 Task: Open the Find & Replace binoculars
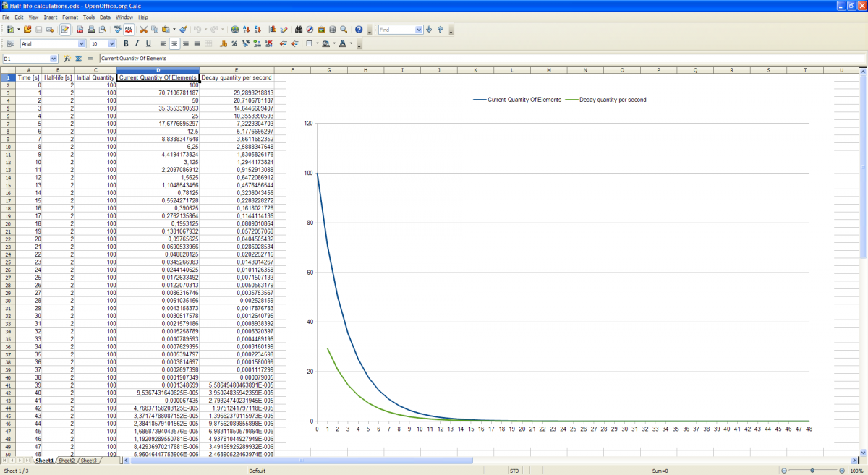tap(299, 30)
